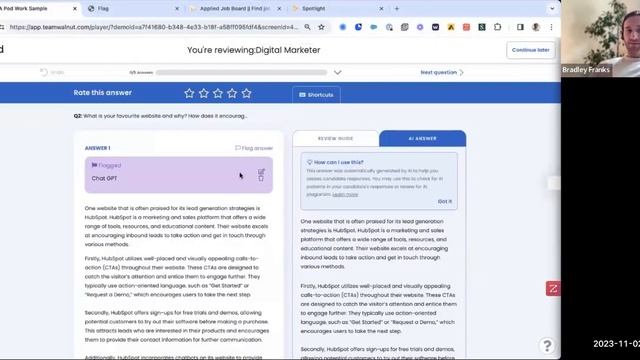Choose the fourth rating star
The width and height of the screenshot is (640, 360).
[x=232, y=93]
